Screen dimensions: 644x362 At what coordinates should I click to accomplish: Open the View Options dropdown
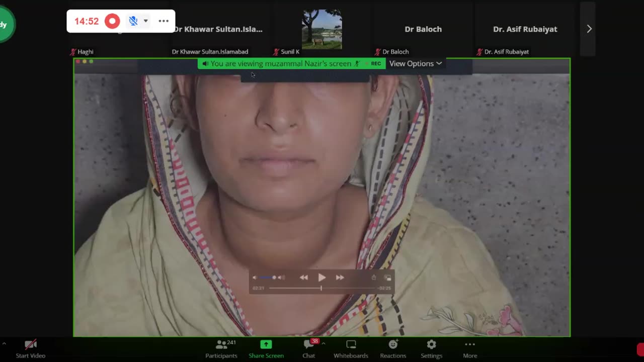pos(416,64)
